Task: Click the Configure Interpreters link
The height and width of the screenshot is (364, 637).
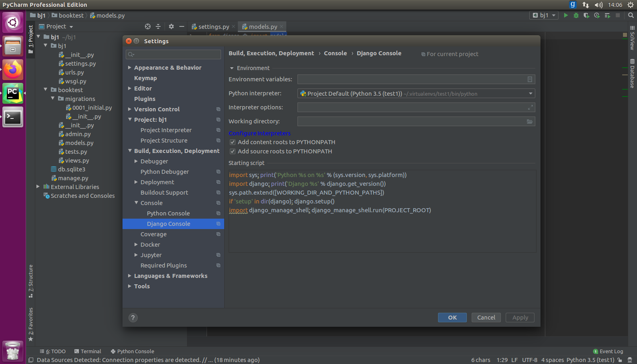Action: [x=259, y=133]
